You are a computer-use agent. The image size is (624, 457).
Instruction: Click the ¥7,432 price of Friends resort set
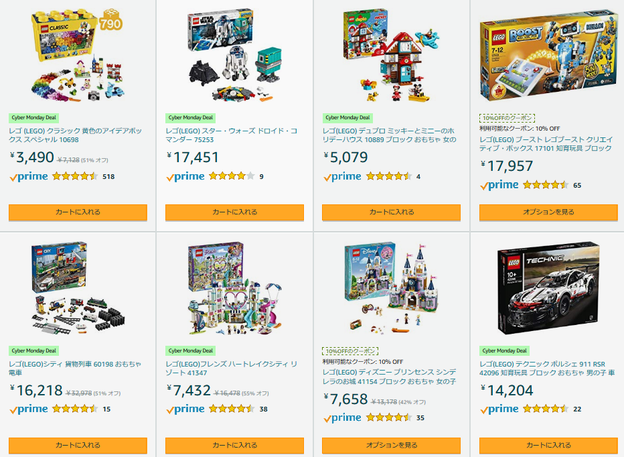click(x=189, y=390)
